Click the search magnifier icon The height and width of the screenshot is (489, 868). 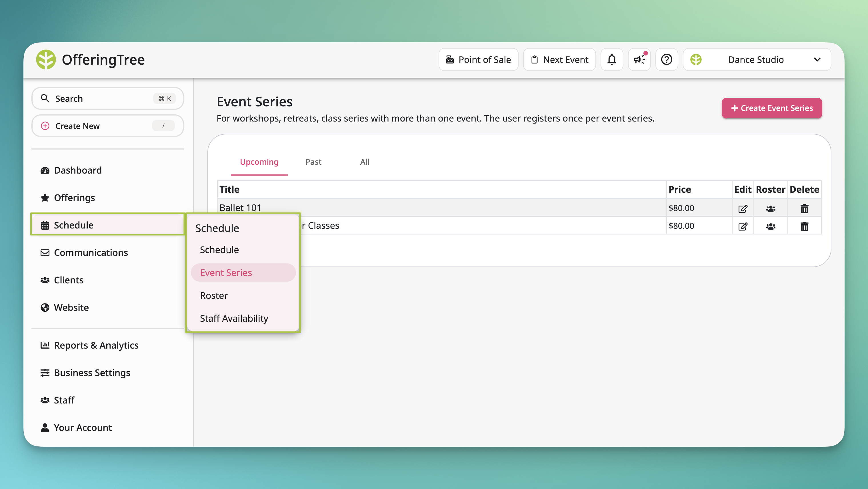(x=45, y=98)
